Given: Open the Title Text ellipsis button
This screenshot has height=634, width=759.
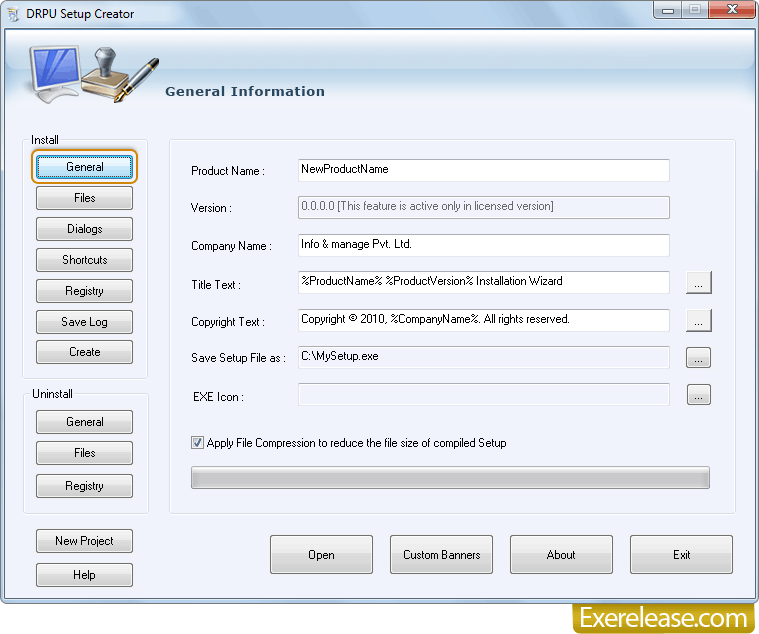Looking at the screenshot, I should point(698,283).
